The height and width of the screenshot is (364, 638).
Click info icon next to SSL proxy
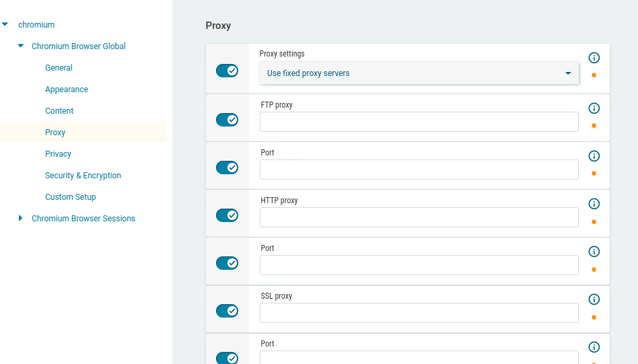pos(594,299)
